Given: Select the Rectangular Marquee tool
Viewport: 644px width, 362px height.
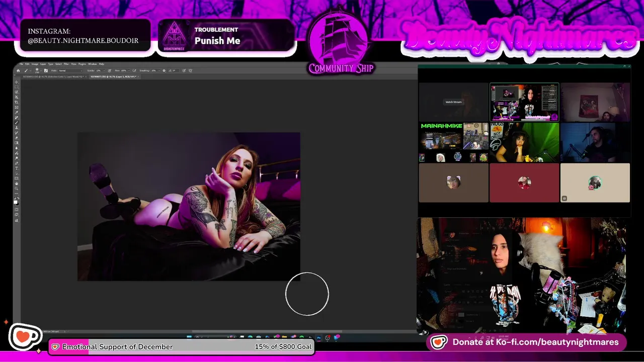Looking at the screenshot, I should 16,87.
